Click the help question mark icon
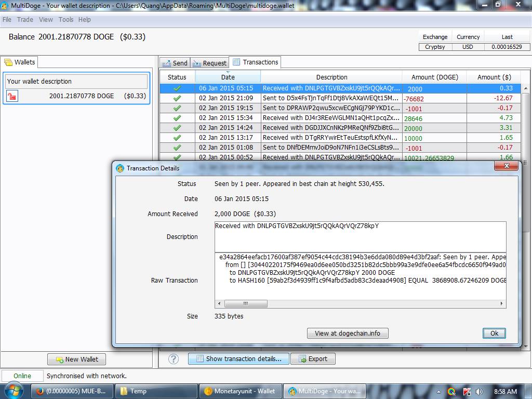Screen dimensions: 532x399 [174, 359]
